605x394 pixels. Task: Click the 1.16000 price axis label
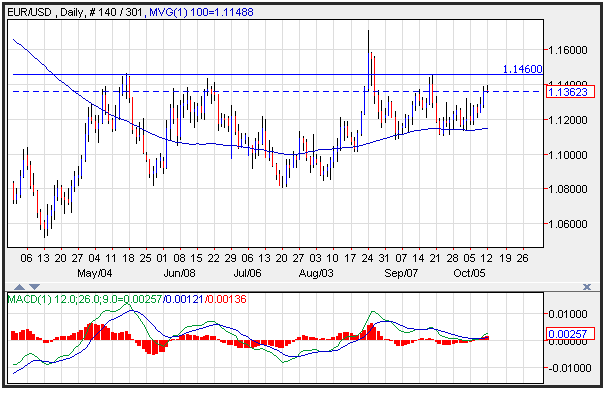coord(568,50)
